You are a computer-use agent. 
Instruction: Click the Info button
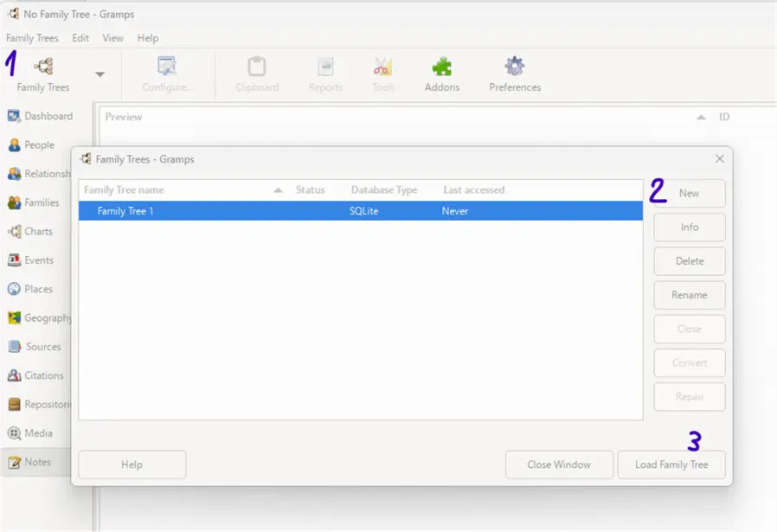point(690,228)
